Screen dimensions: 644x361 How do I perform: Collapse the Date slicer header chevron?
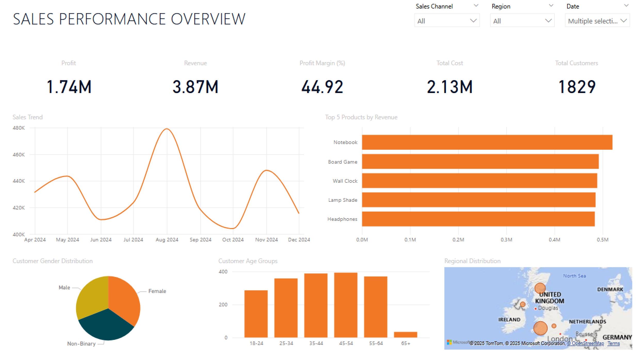tap(626, 6)
